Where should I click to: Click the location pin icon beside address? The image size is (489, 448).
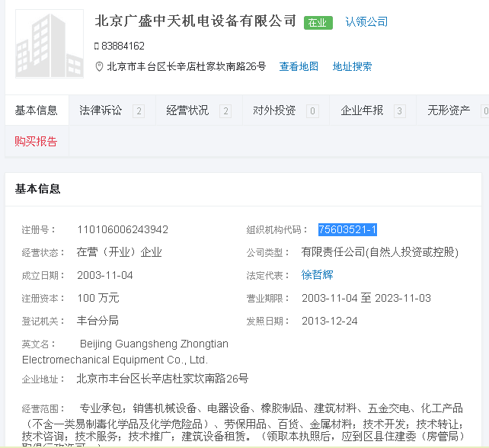[99, 67]
